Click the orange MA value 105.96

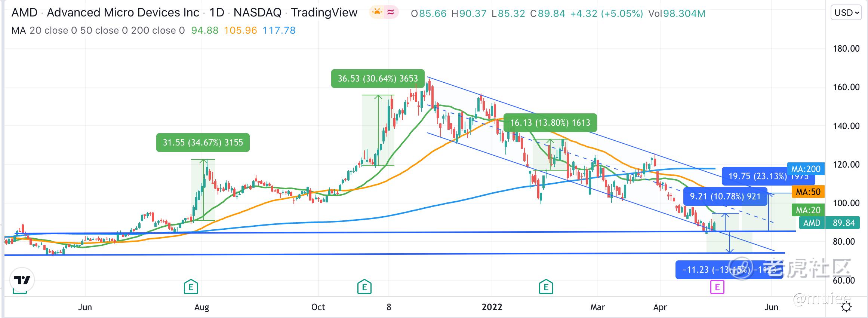coord(240,30)
